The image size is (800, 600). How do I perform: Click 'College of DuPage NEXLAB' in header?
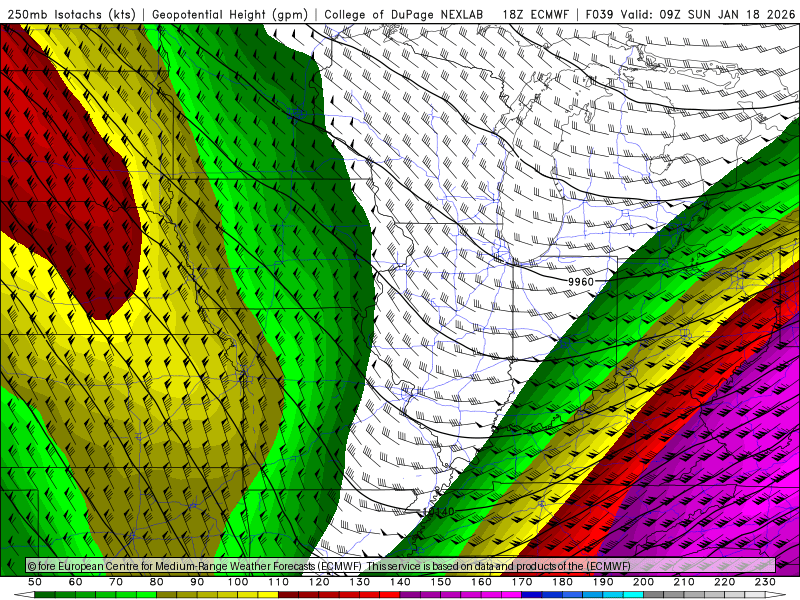point(403,15)
